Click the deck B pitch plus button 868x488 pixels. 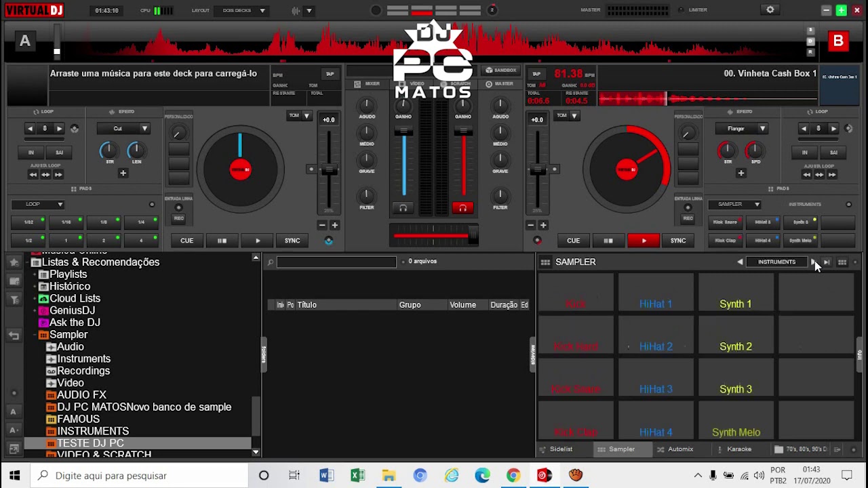click(543, 225)
